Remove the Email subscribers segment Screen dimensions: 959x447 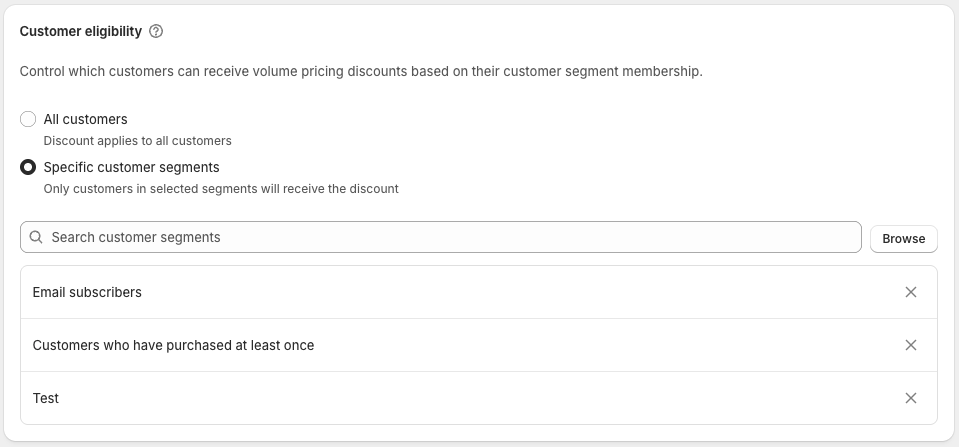click(910, 292)
